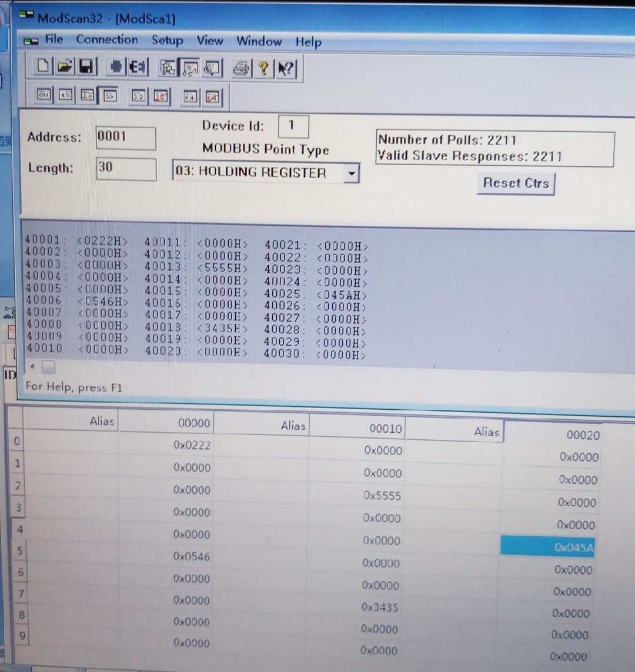Create a new ModScan document
635x672 pixels.
click(x=43, y=66)
